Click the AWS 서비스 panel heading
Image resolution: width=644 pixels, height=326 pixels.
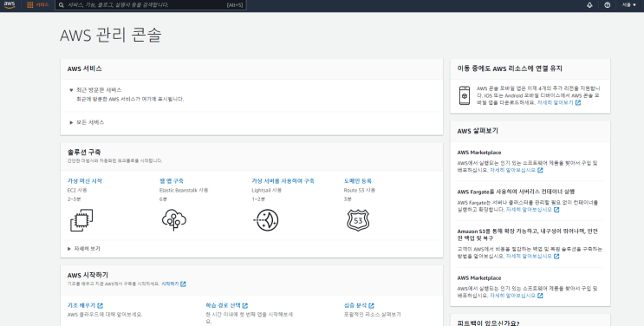[x=85, y=68]
